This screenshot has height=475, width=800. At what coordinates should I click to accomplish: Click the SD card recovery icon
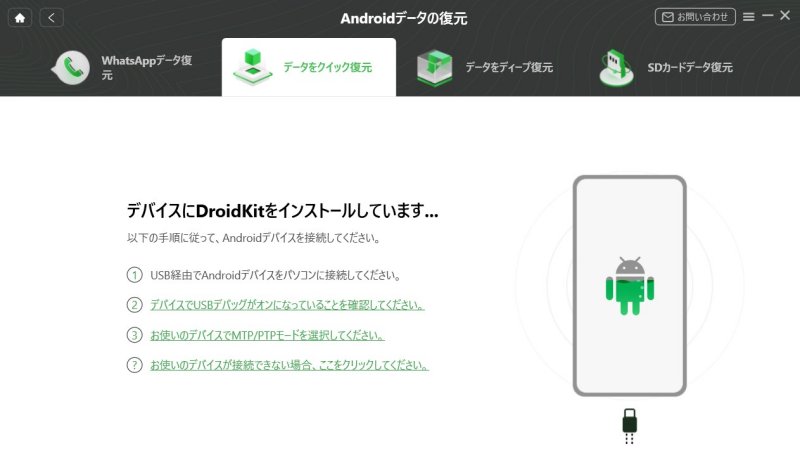tap(616, 67)
